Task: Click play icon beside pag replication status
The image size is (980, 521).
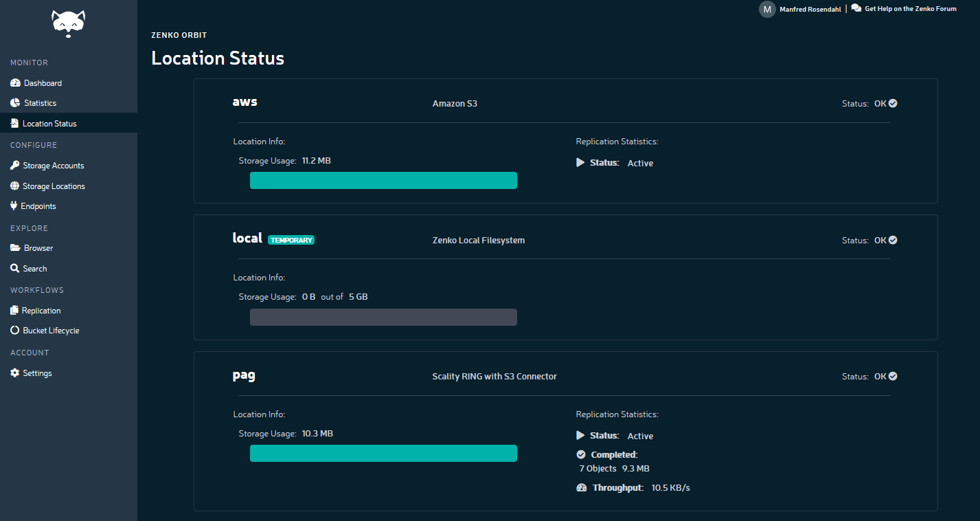Action: click(x=580, y=436)
